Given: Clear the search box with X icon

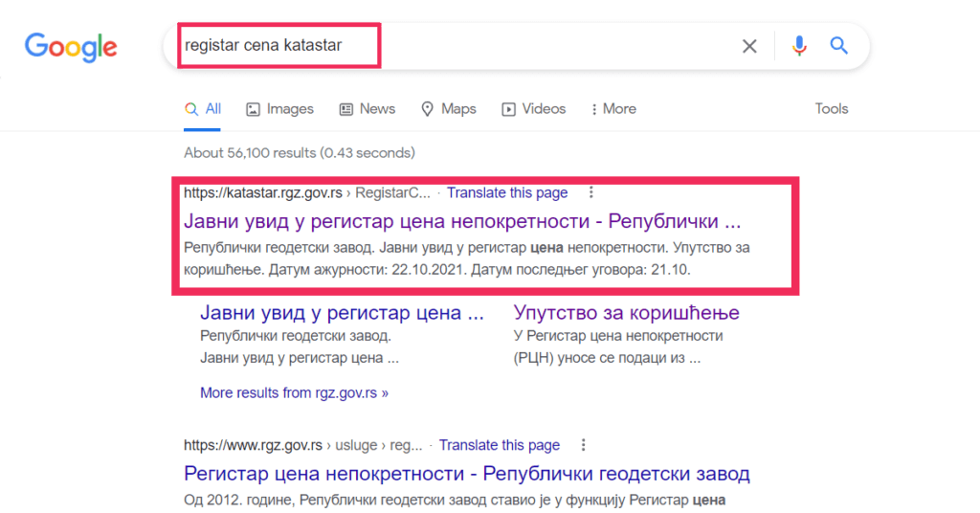Looking at the screenshot, I should [x=749, y=46].
